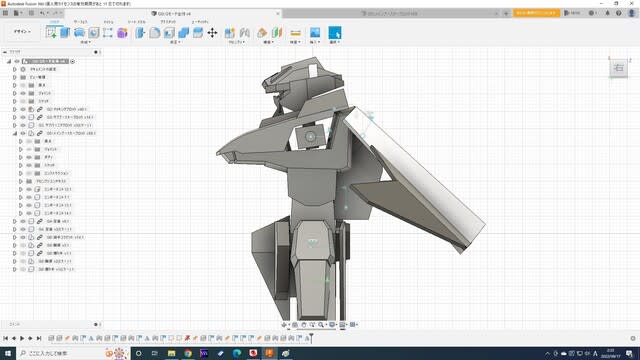Select the Combine tool
This screenshot has height=360, width=640.
(183, 33)
